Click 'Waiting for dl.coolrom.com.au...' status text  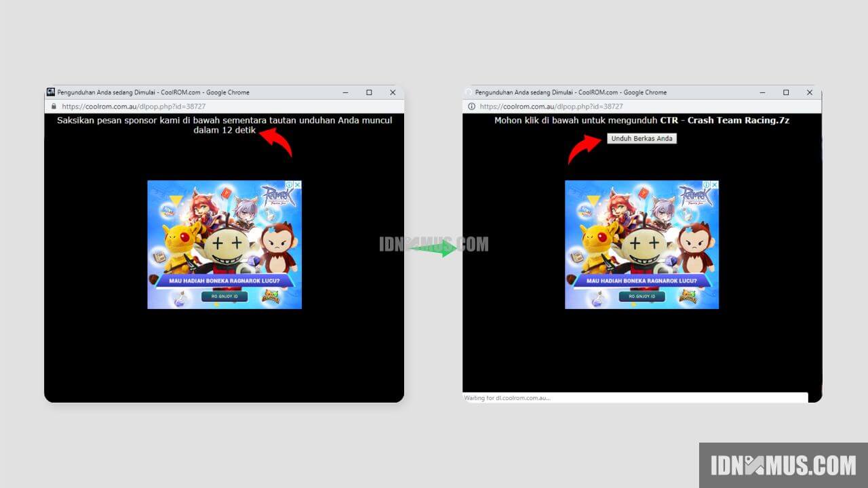[x=507, y=398]
